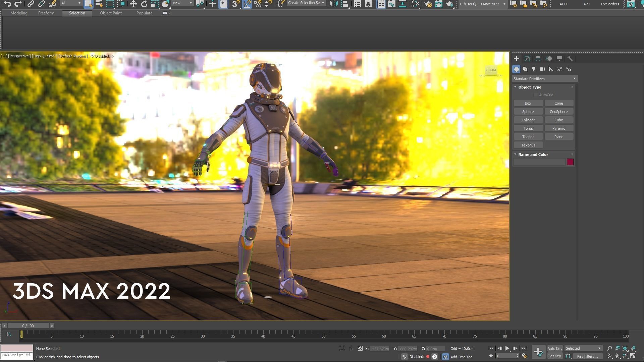Open the Modify command panel tab

point(527,58)
